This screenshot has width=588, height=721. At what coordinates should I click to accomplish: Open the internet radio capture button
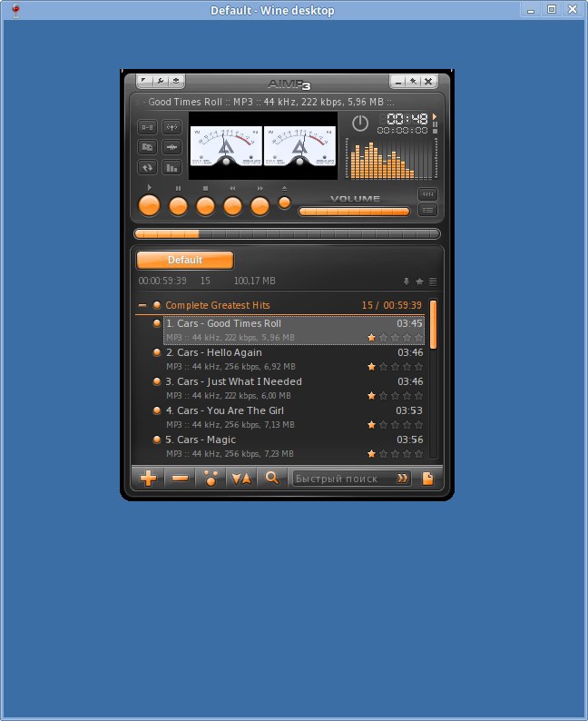point(171,127)
